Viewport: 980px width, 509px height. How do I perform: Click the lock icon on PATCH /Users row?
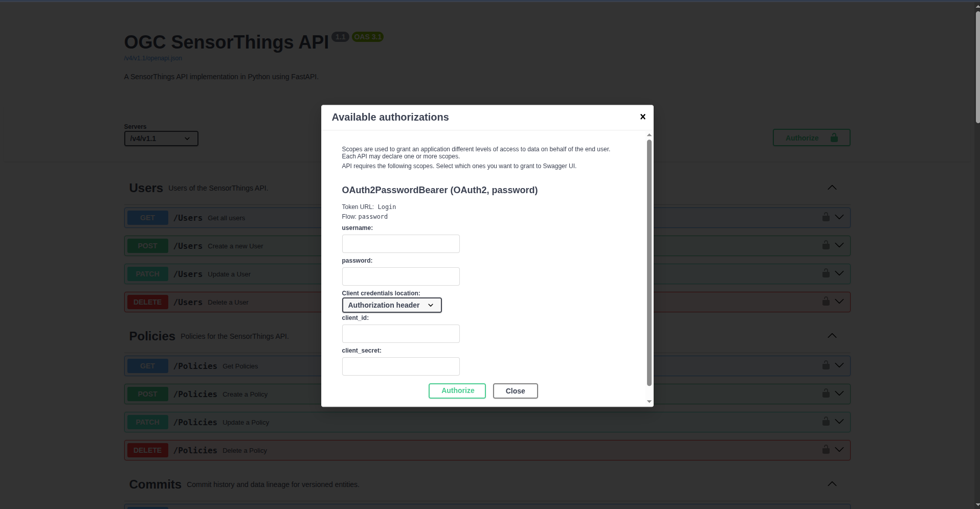point(826,273)
